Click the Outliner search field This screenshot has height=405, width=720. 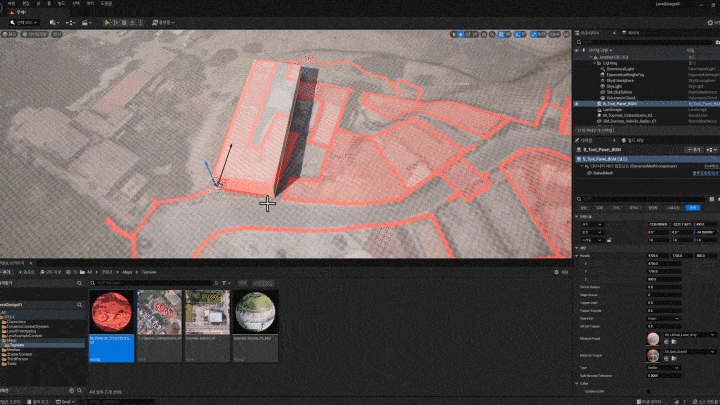645,42
